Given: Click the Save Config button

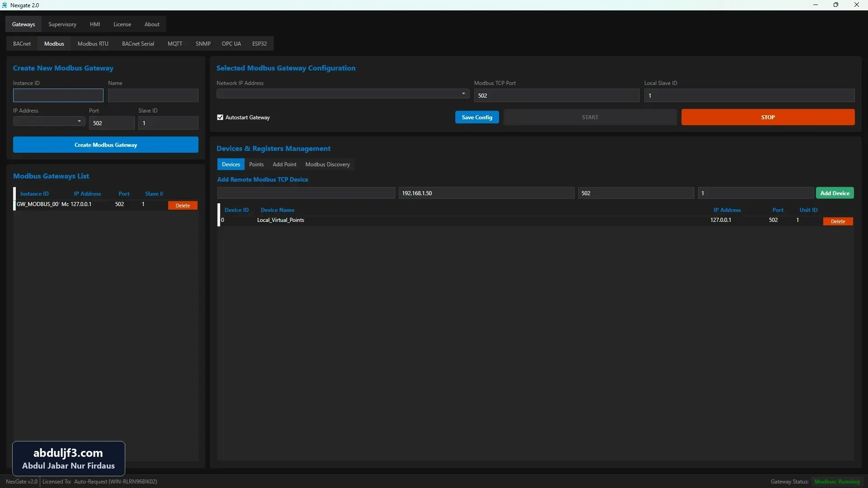Looking at the screenshot, I should point(477,117).
